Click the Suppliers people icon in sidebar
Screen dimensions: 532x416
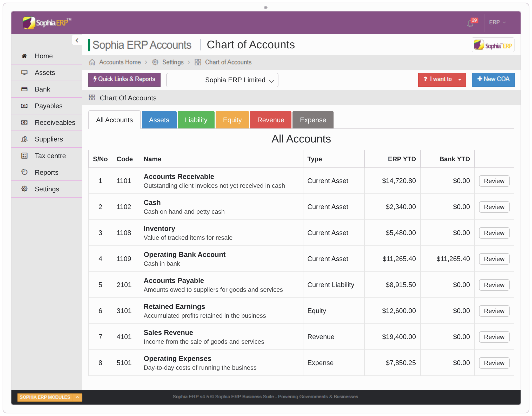pyautogui.click(x=24, y=139)
